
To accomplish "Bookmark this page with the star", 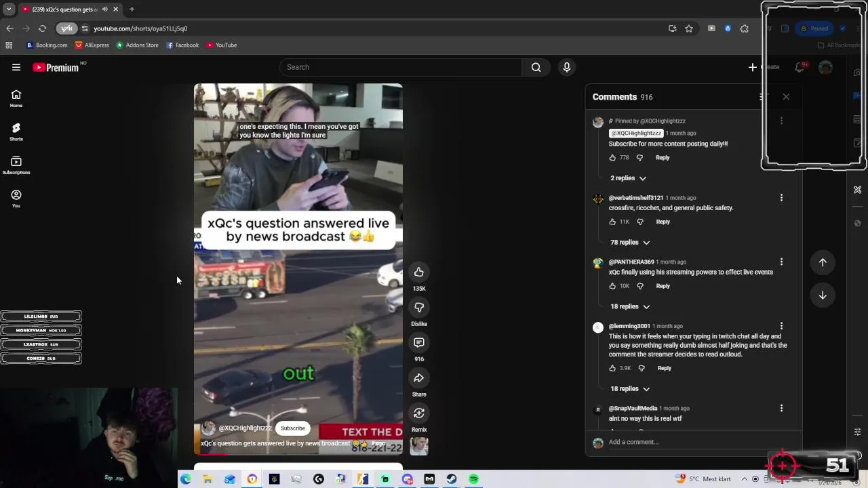I will [689, 28].
